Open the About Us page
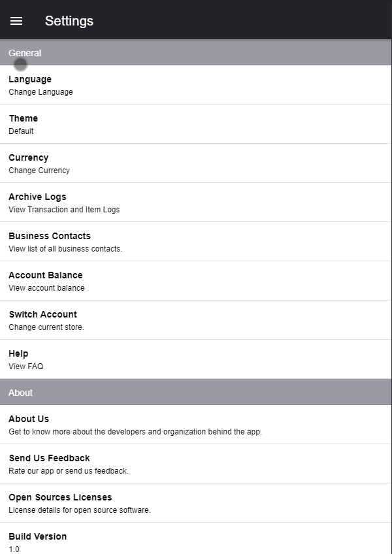Screen dimensions: 392x554 pos(196,425)
